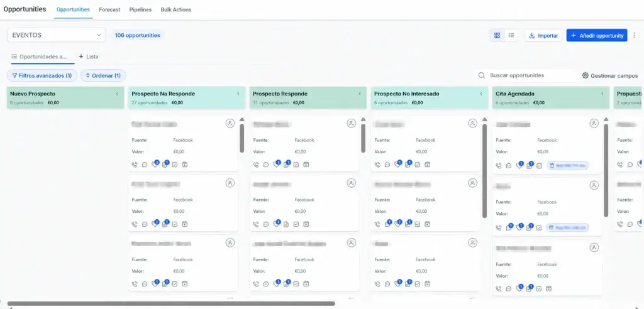Viewport: 644px width, 309px height.
Task: Click Prospecto No Responde column vertical scrollbar
Action: click(x=242, y=138)
